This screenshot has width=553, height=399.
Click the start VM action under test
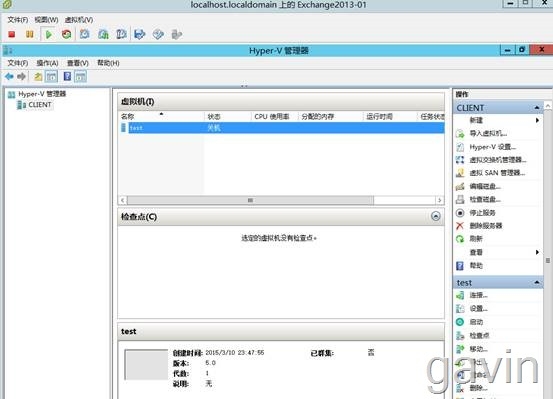tap(476, 322)
